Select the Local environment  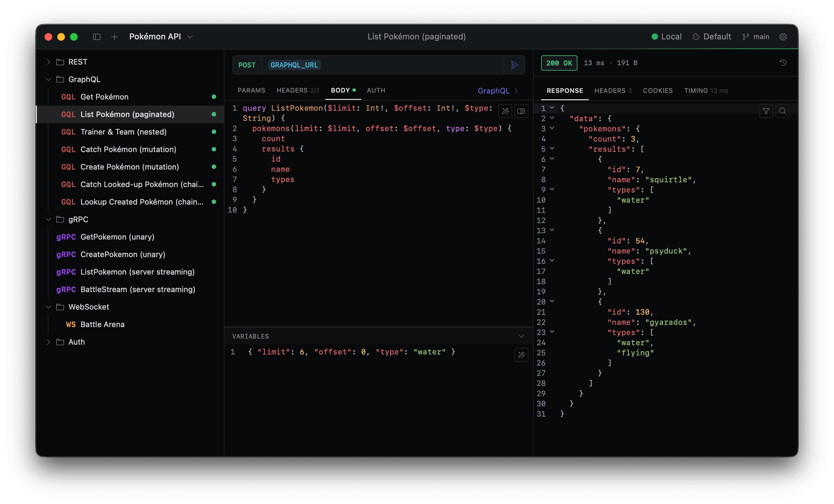click(666, 37)
